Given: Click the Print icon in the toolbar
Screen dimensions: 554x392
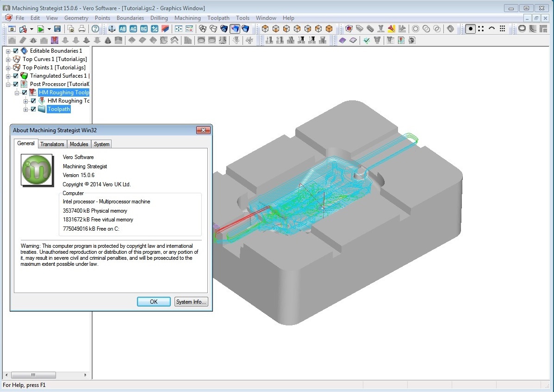Looking at the screenshot, I should pos(81,29).
